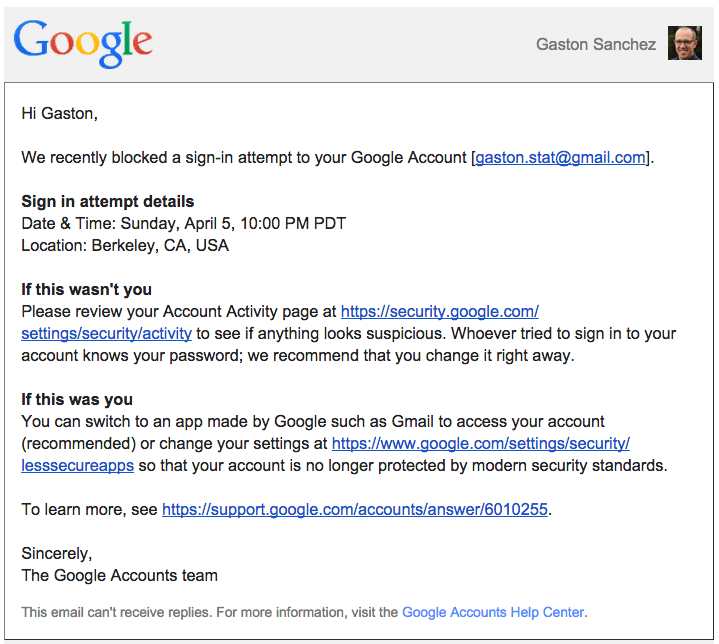Click the Google logo in the header
The height and width of the screenshot is (644, 719).
click(83, 44)
